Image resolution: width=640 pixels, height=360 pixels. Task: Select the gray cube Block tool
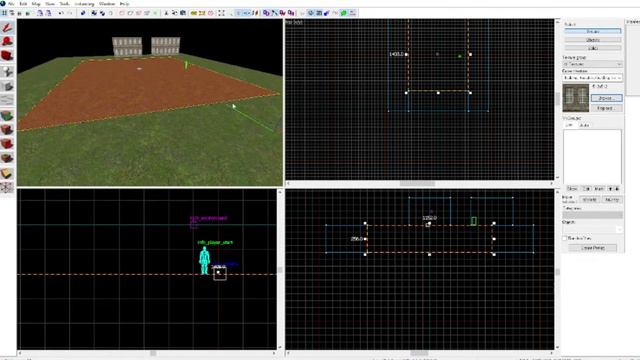pos(7,86)
